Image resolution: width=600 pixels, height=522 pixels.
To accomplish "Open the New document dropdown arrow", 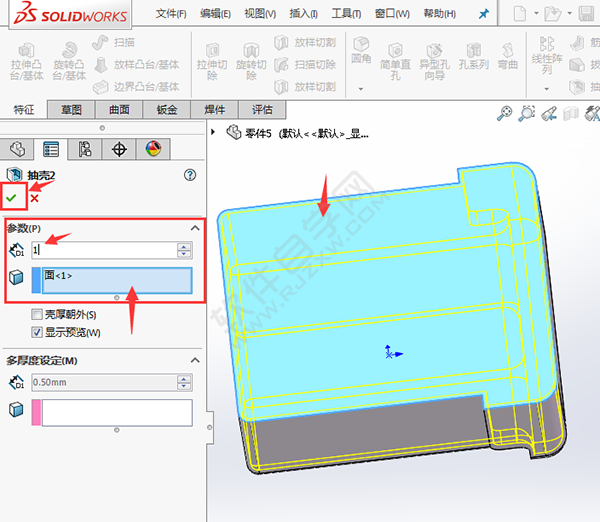I will tap(536, 13).
